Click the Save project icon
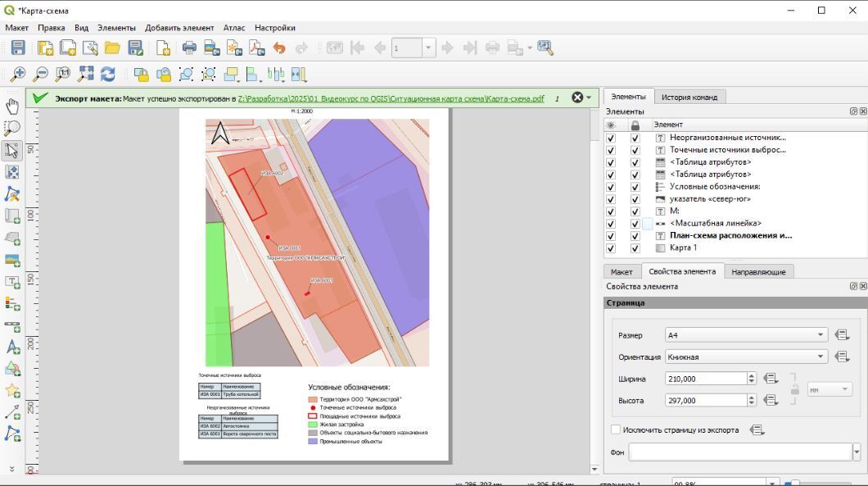The image size is (868, 486). (17, 48)
